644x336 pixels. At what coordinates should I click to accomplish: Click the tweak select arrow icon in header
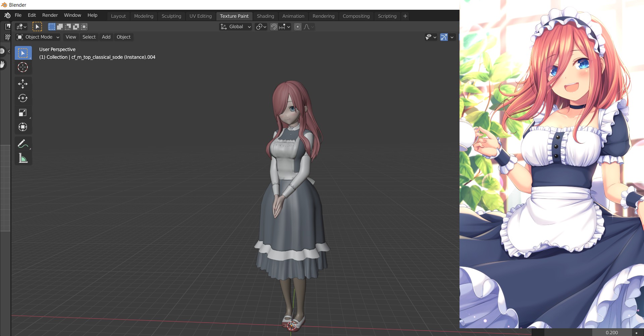tap(37, 27)
